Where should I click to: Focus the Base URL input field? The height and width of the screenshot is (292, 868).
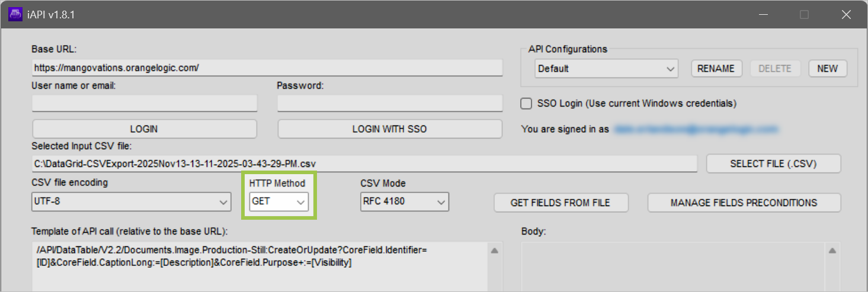coord(267,68)
